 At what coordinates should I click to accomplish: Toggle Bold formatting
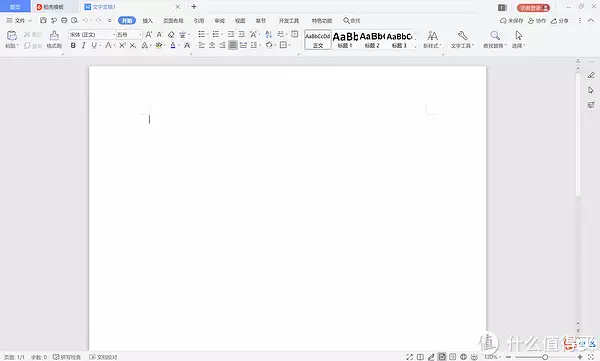click(73, 45)
